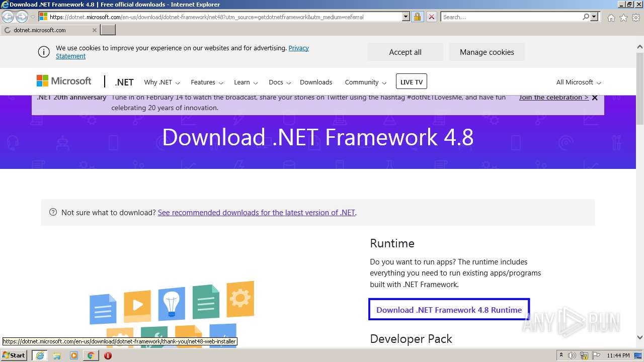Open the Action Center flag icon
This screenshot has width=644, height=362.
click(x=596, y=355)
